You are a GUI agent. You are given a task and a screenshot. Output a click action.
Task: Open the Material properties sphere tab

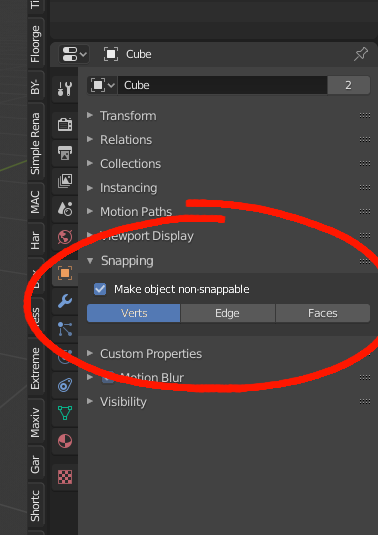tap(64, 441)
